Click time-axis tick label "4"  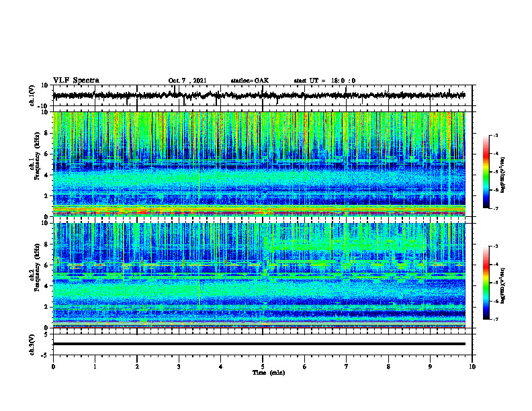[x=221, y=367]
